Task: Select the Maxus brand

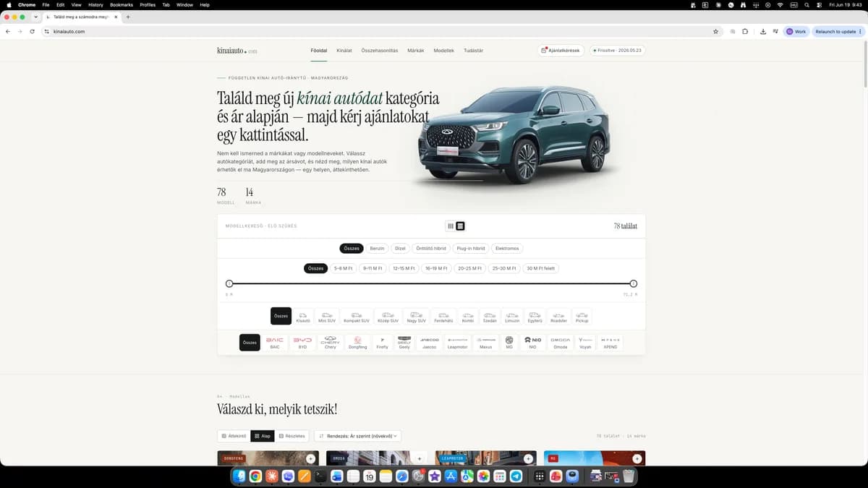Action: pos(486,343)
